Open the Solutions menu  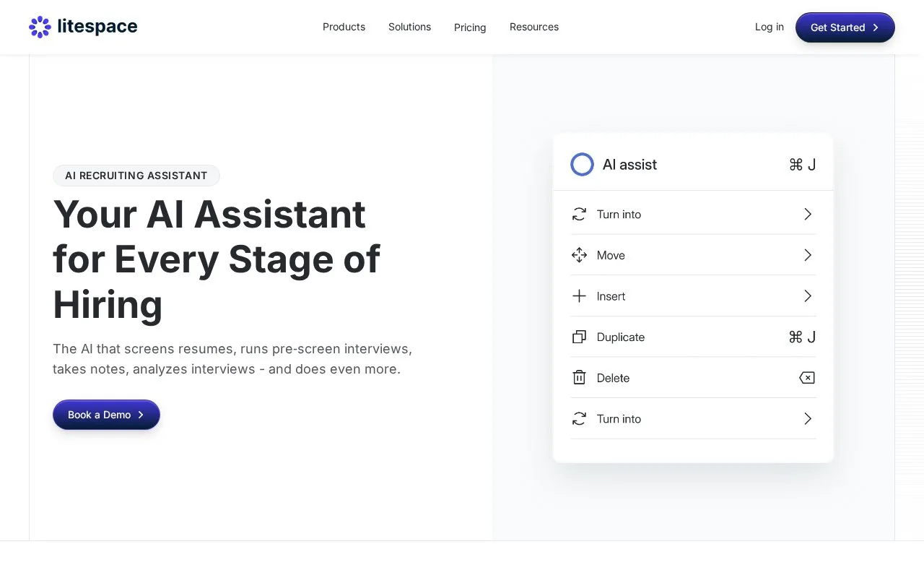[x=409, y=27]
